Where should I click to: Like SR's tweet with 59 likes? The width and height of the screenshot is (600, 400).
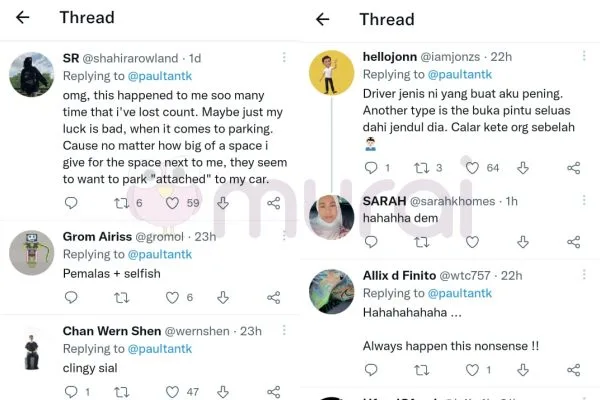pos(172,203)
